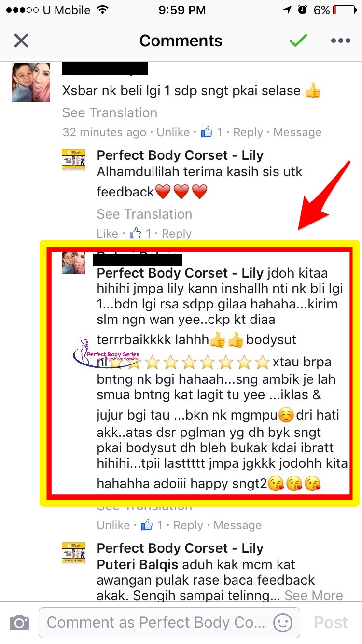
Task: Tap the thumbs-up like count on first comment
Action: (x=212, y=132)
